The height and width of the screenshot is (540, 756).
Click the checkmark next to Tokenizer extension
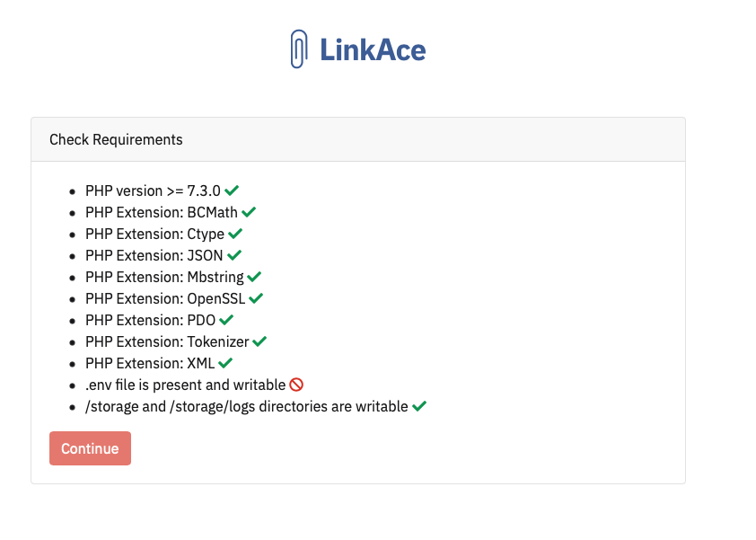pyautogui.click(x=259, y=341)
